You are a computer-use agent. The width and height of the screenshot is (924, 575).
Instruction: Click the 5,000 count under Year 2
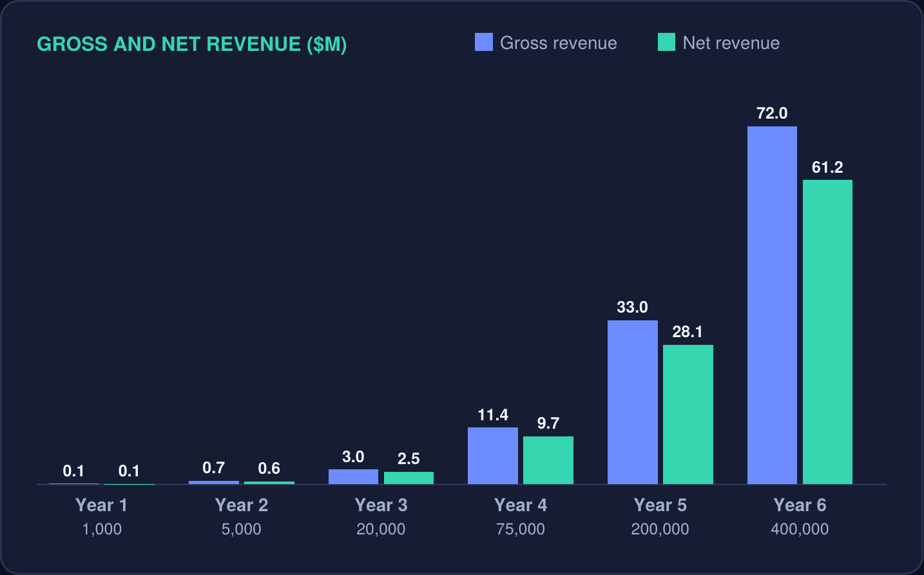242,529
